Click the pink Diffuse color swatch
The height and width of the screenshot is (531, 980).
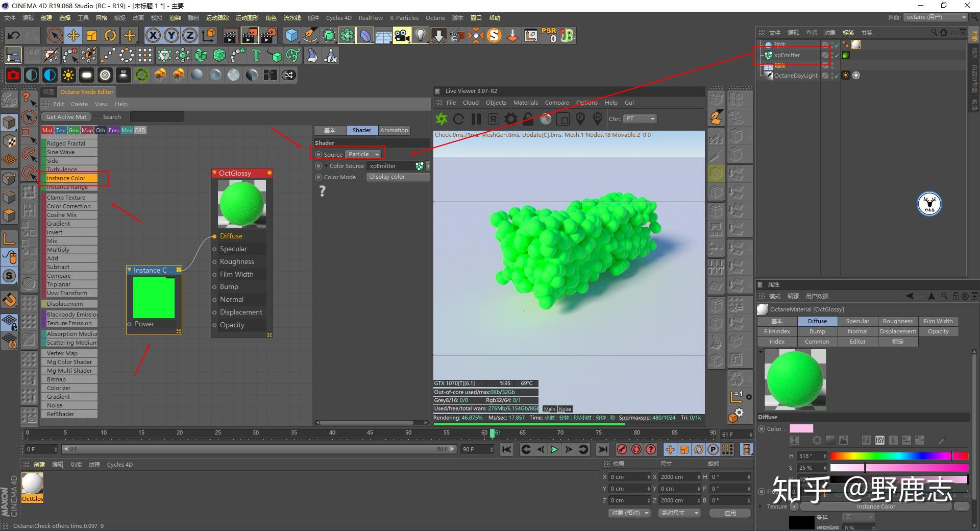(x=801, y=429)
